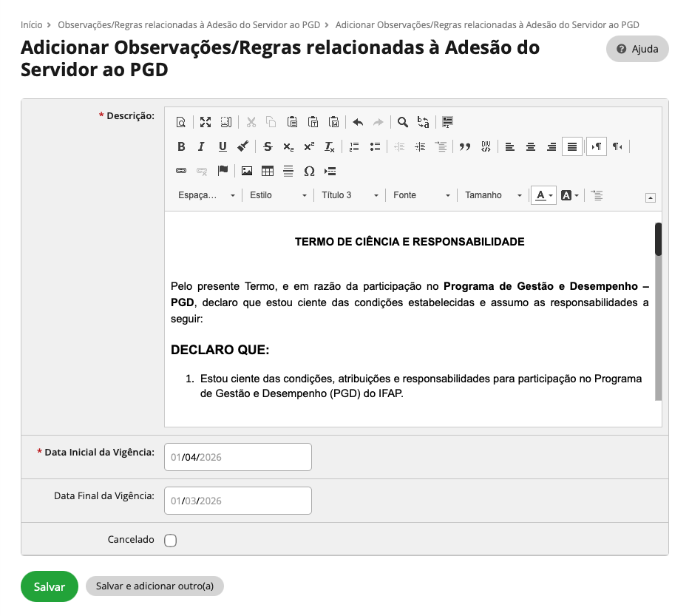
Task: Apply underline formatting
Action: (x=222, y=146)
